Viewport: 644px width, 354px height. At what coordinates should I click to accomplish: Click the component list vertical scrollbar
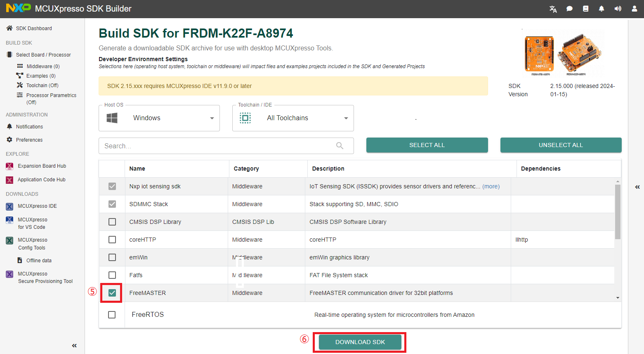pyautogui.click(x=617, y=212)
